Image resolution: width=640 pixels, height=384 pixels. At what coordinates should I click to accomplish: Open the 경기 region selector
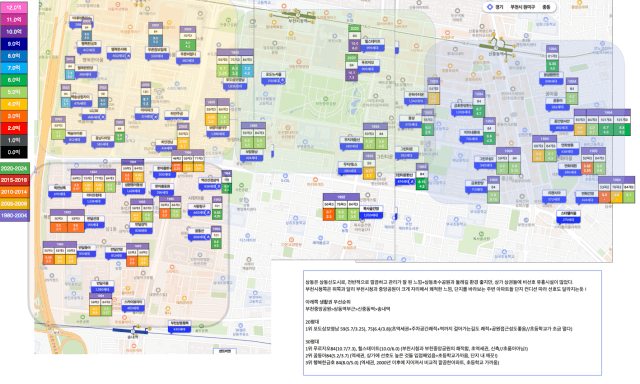tap(499, 7)
